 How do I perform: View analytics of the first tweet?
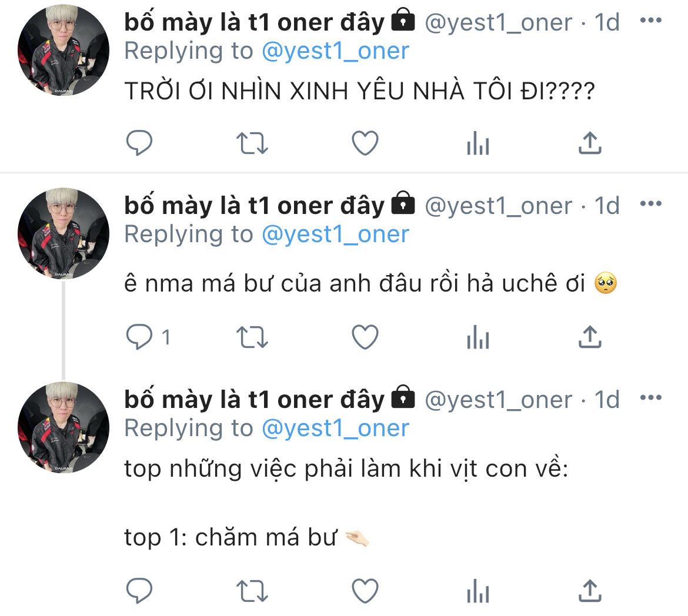click(478, 143)
